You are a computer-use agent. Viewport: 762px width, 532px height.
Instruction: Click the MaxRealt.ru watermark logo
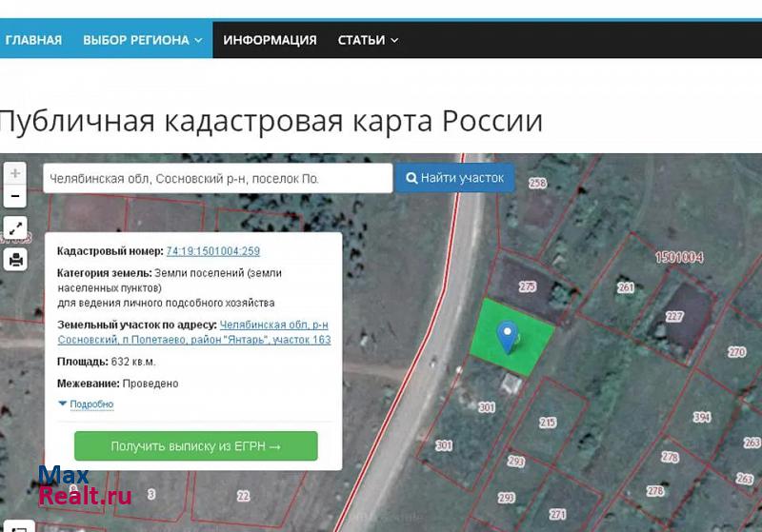point(84,485)
